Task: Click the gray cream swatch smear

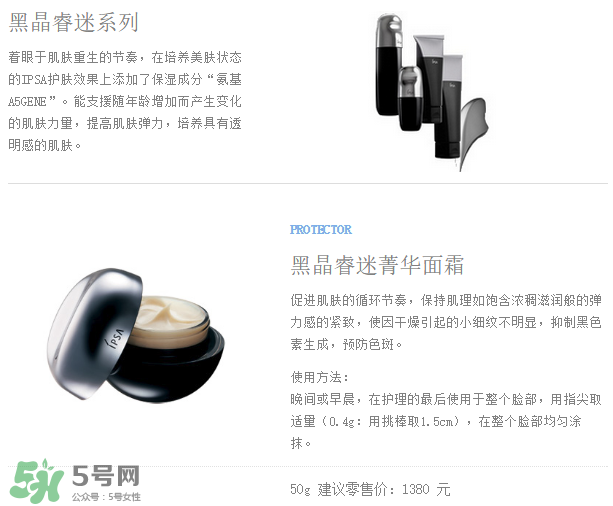Action: (x=474, y=131)
